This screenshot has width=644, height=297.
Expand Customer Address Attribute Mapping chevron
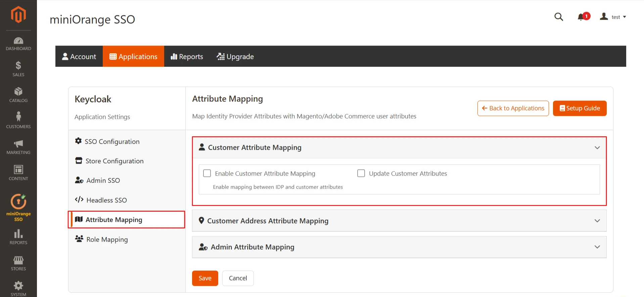(x=597, y=221)
